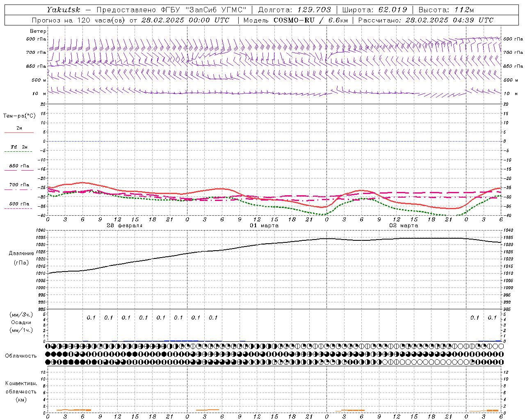The image size is (525, 420).
Task: Click the 'Модель COSMO-RU / 6.6км' model text
Action: tap(295, 20)
